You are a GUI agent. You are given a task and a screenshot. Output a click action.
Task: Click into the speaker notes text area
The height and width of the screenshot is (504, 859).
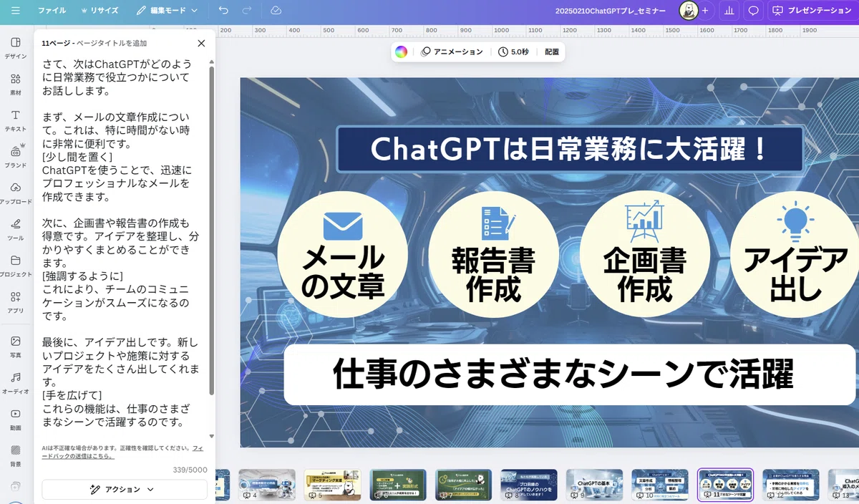pyautogui.click(x=121, y=243)
